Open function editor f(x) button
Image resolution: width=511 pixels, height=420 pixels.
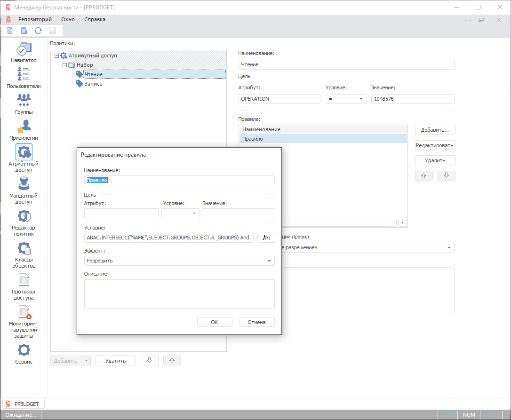[266, 238]
